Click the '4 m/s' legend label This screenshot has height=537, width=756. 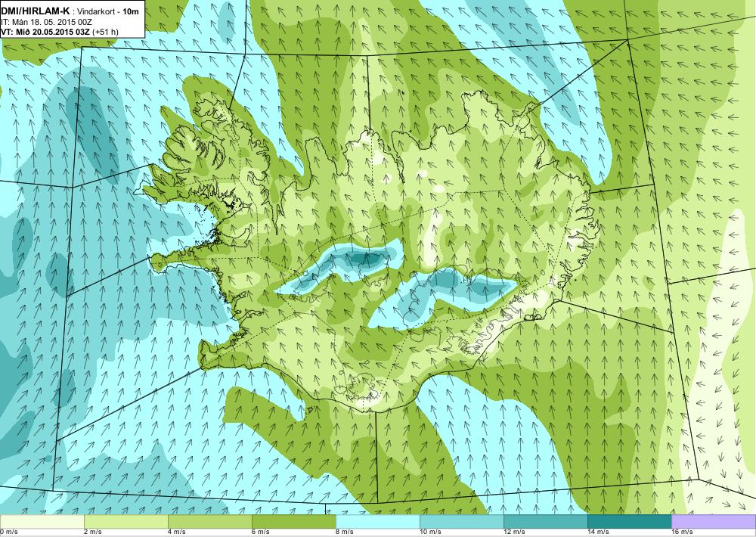tap(176, 532)
